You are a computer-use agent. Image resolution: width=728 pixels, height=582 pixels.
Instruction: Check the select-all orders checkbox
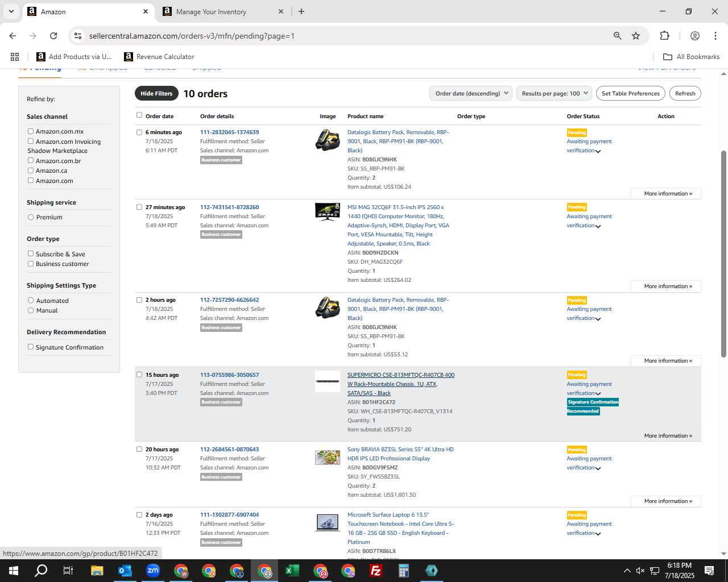(139, 115)
